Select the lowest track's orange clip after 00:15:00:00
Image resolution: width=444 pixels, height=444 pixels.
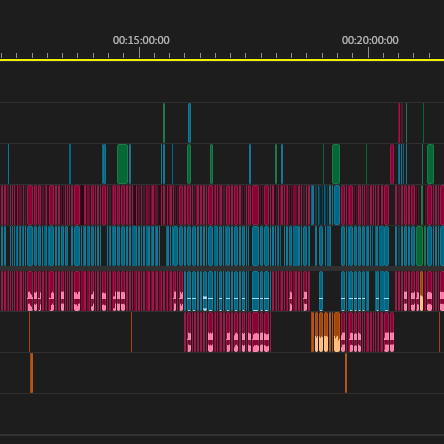point(346,373)
